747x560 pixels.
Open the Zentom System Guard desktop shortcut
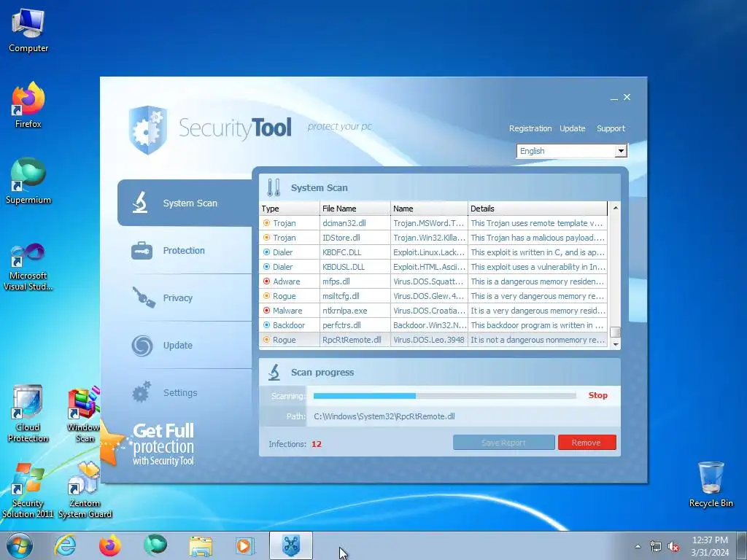click(85, 491)
